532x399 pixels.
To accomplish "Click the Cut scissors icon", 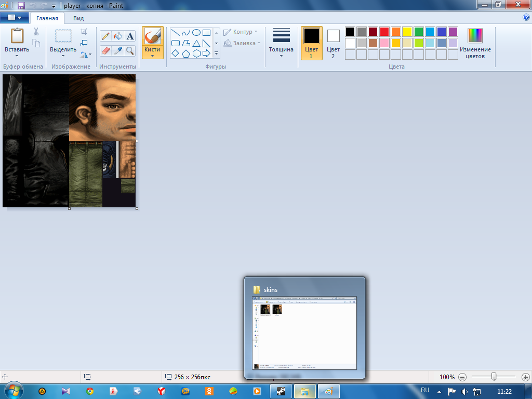I will (x=36, y=32).
